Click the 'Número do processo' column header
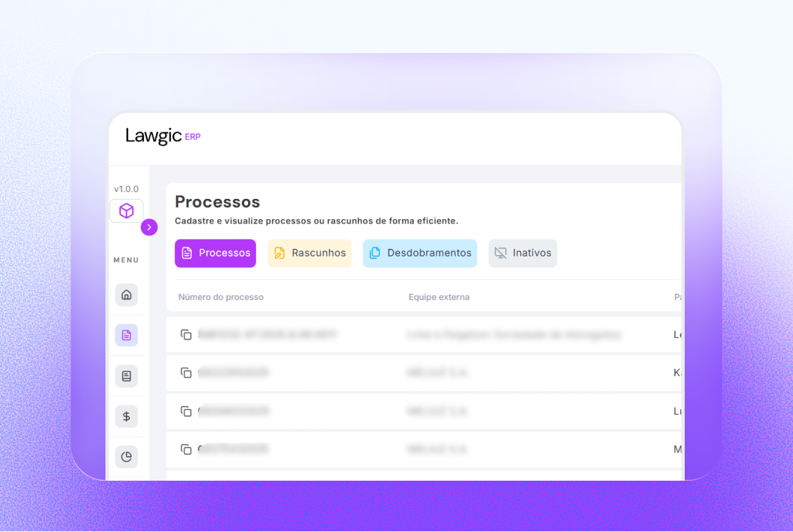This screenshot has width=793, height=532. (x=221, y=297)
